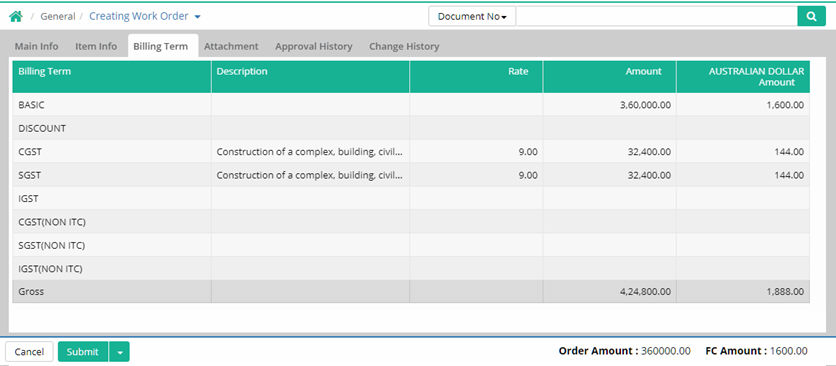Select the BASIC amount cell

[609, 105]
